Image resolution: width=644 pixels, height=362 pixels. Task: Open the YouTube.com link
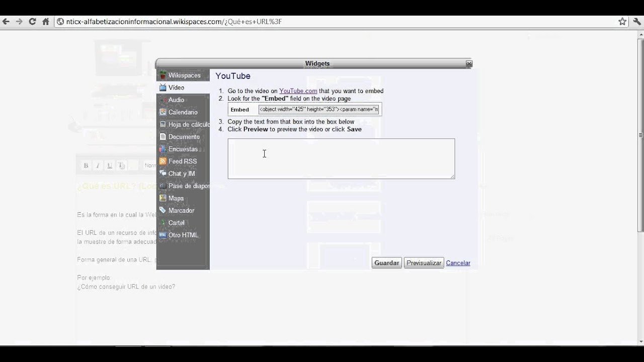(x=298, y=91)
